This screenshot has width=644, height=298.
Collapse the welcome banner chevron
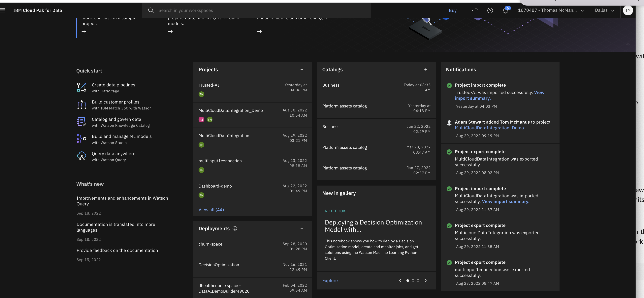628,44
